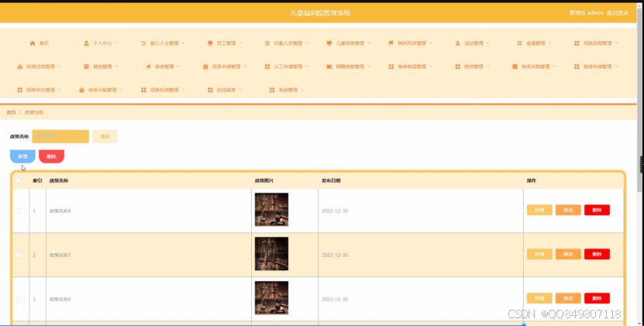Click the clipboard icon beside 领养申请管理

pos(205,67)
